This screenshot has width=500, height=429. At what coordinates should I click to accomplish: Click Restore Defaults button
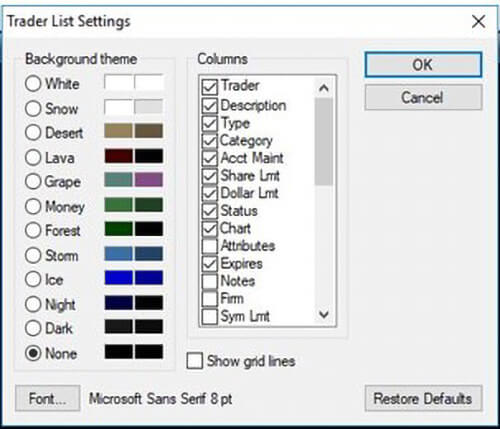(x=423, y=398)
